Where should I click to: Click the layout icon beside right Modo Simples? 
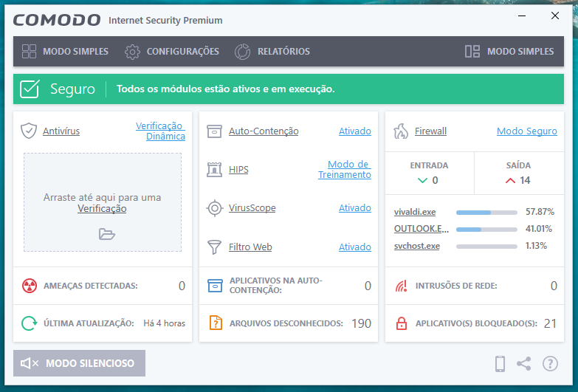coord(472,51)
